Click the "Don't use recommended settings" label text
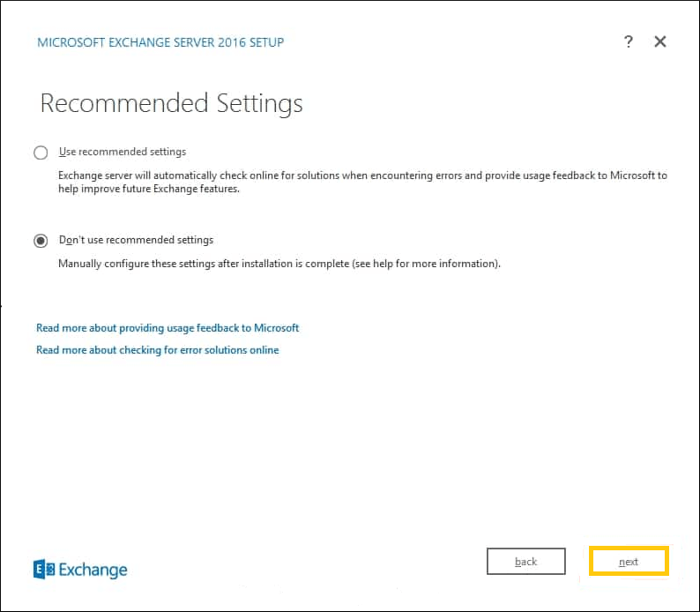This screenshot has width=700, height=612. pos(136,240)
